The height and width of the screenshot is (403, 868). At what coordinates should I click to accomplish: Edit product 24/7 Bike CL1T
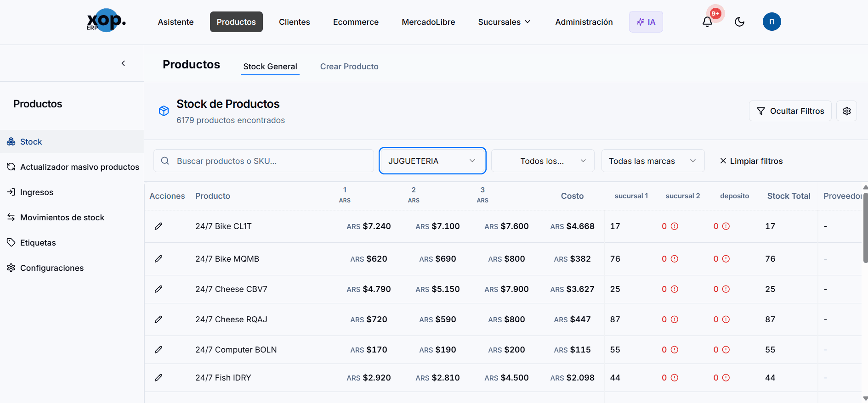(x=159, y=226)
